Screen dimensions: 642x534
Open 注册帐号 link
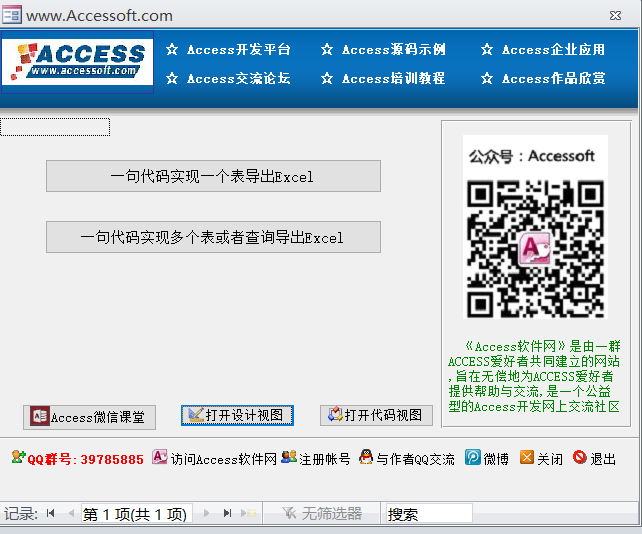pyautogui.click(x=324, y=459)
